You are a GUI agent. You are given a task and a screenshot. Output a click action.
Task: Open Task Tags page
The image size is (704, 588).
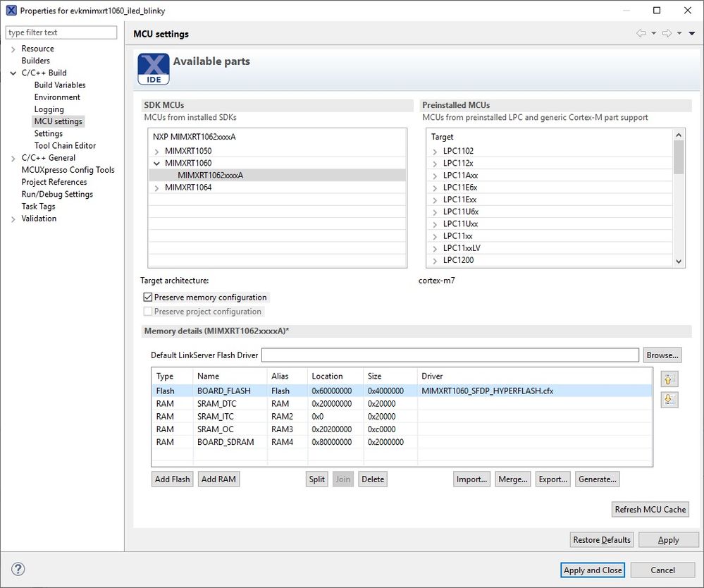(x=38, y=206)
